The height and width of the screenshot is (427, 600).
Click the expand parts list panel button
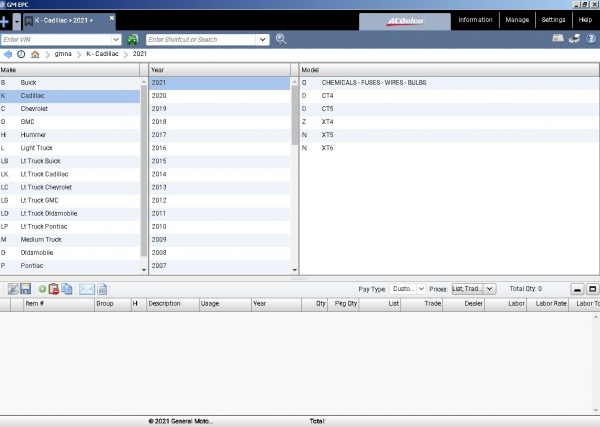coord(592,289)
